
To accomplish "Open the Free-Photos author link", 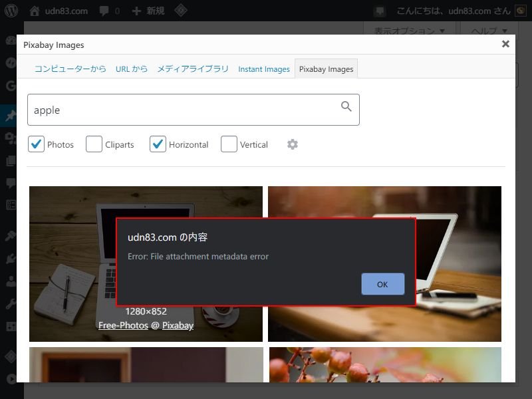I will (123, 325).
